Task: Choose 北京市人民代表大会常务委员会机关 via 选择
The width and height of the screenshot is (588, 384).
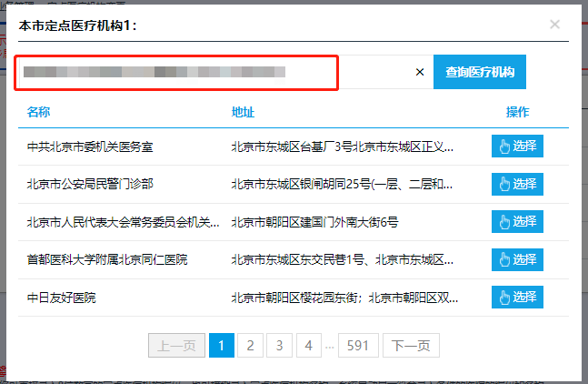Action: coord(517,221)
